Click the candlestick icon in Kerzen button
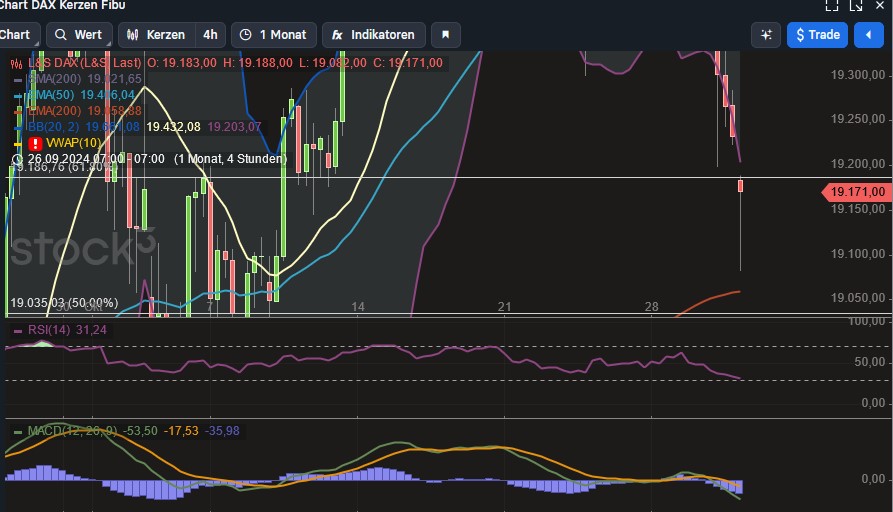This screenshot has width=893, height=512. pos(132,35)
